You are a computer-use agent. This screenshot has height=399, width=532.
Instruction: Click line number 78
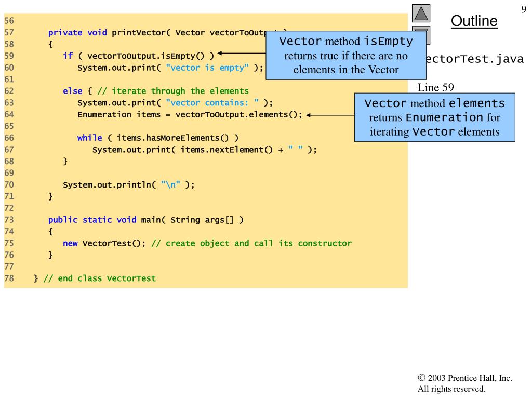pyautogui.click(x=9, y=278)
